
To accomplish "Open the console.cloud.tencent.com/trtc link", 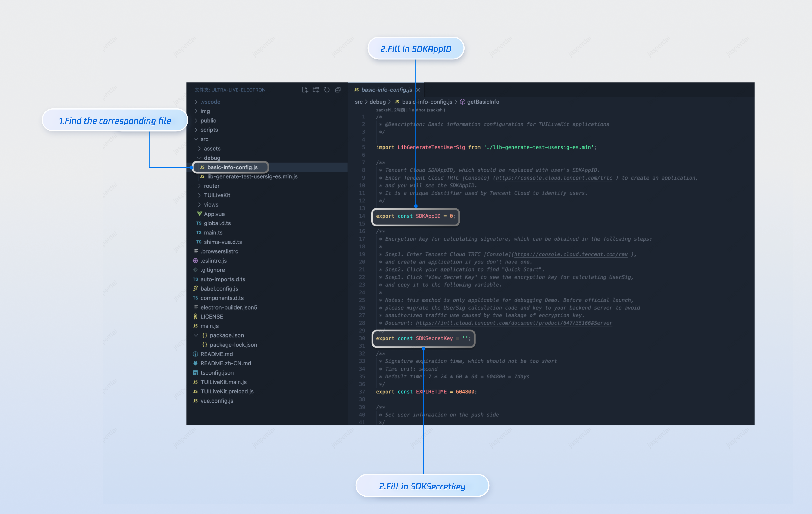I will point(554,178).
